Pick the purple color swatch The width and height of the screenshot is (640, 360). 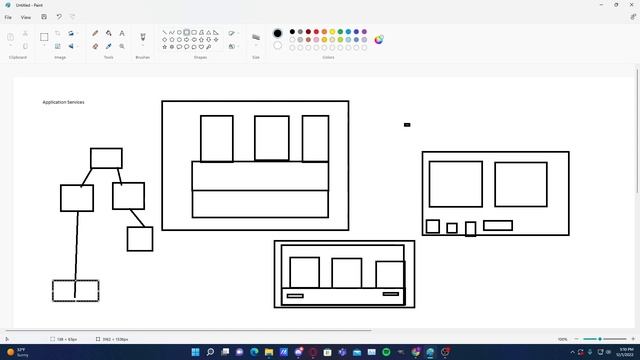(x=364, y=32)
